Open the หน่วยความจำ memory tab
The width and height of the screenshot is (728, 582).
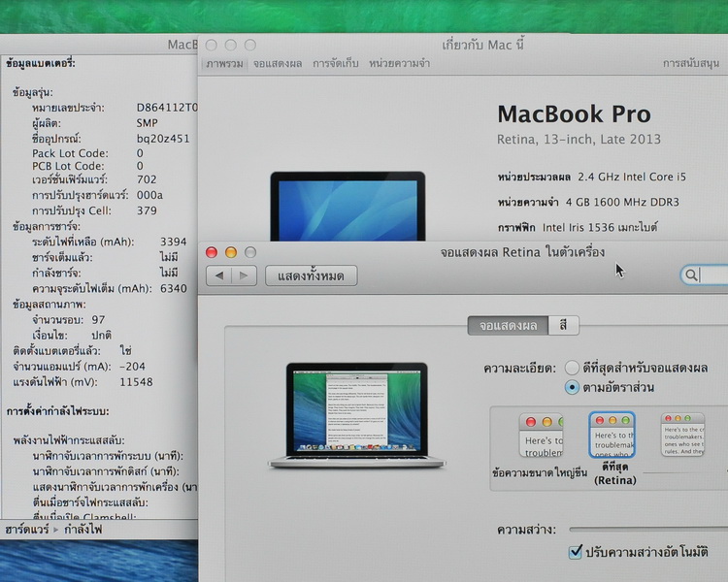point(399,64)
